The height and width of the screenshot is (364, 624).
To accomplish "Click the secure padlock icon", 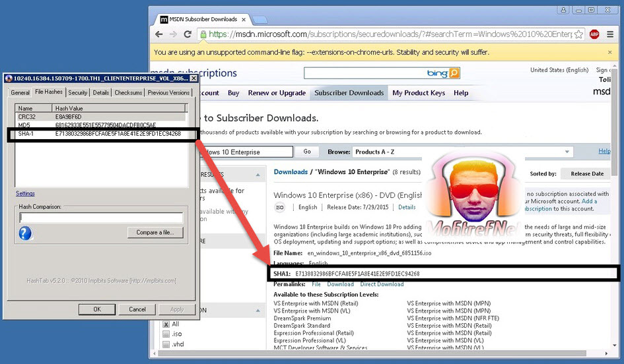I will click(203, 34).
